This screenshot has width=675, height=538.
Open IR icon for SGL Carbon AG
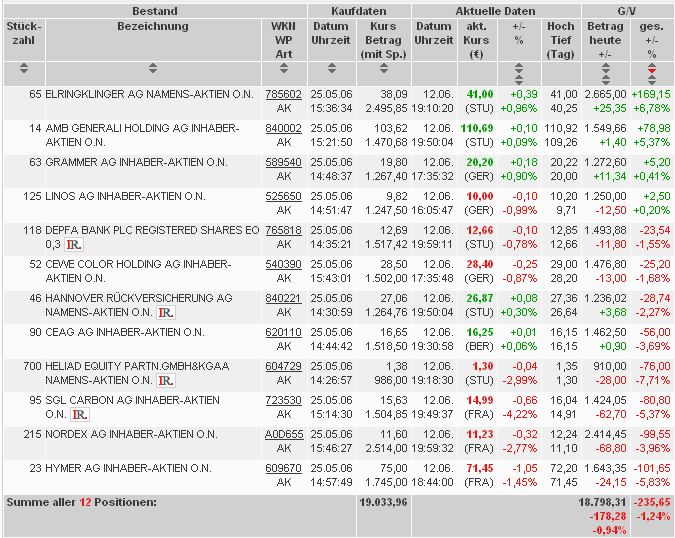(80, 414)
